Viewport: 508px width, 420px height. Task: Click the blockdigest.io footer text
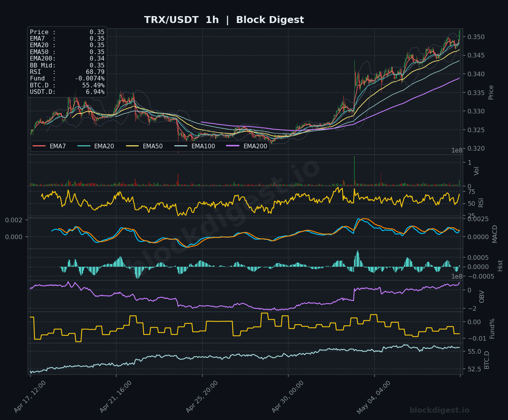439,410
